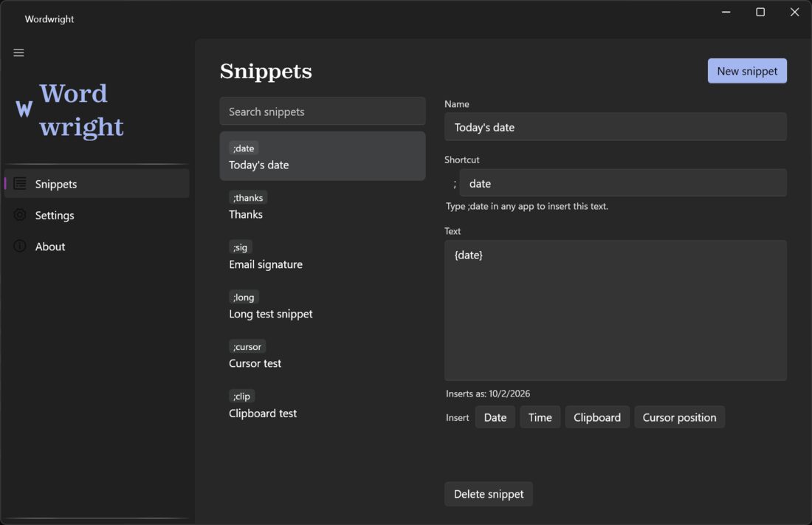
Task: Click the ;cursor shortcut tag
Action: [x=247, y=347]
